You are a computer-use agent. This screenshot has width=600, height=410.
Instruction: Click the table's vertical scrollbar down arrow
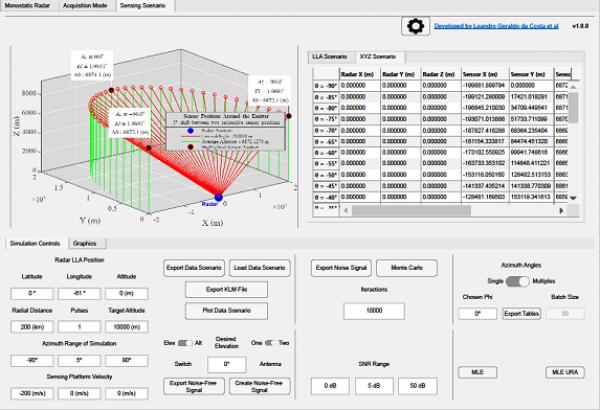[573, 198]
